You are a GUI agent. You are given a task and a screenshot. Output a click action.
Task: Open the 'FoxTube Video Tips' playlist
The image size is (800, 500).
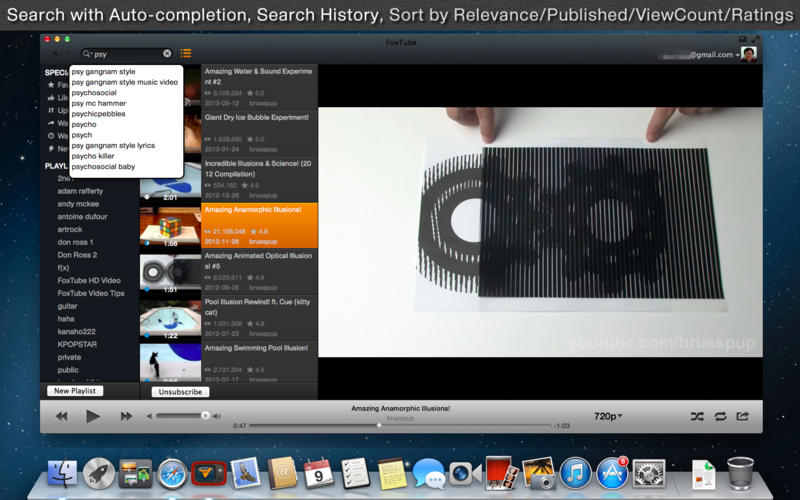91,293
